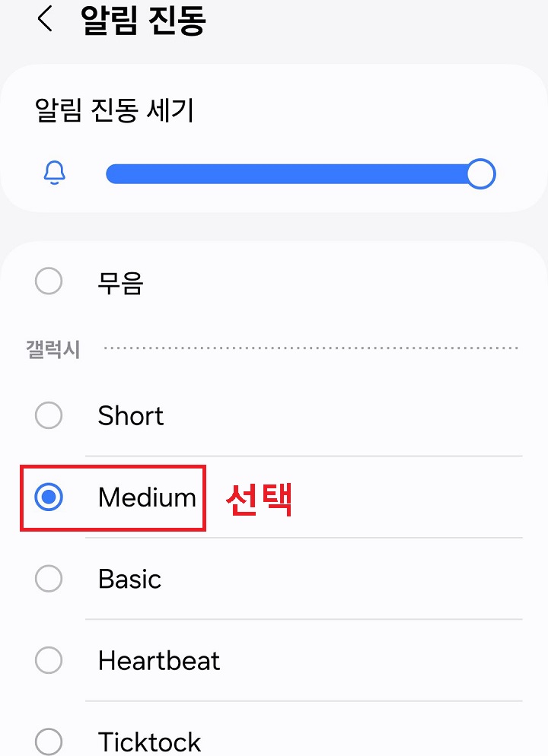Image resolution: width=548 pixels, height=756 pixels.
Task: Choose the Ticktock vibration pattern
Action: 49,740
